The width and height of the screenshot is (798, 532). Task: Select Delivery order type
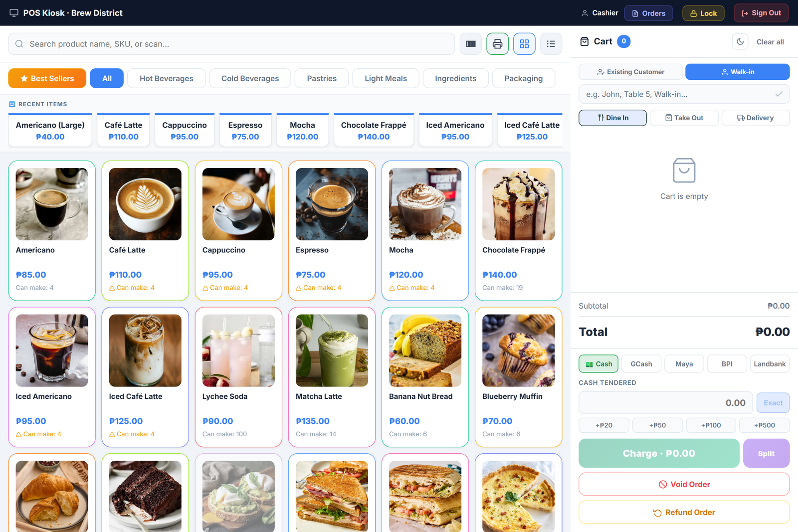pos(756,118)
